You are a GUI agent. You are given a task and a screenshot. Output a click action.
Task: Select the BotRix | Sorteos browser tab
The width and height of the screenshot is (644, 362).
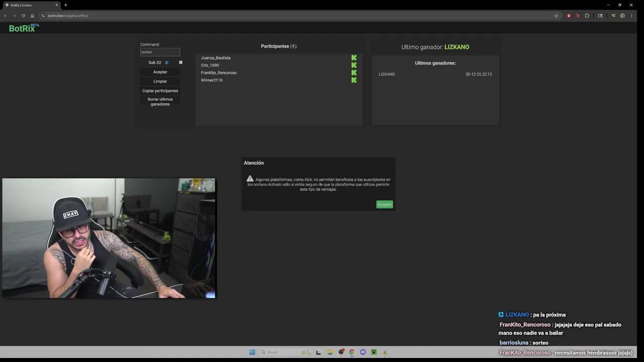(x=31, y=5)
